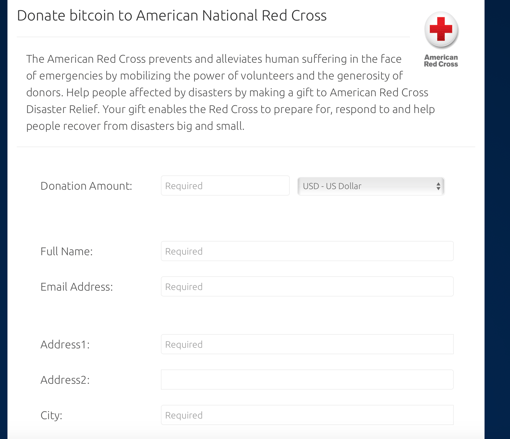Image resolution: width=510 pixels, height=439 pixels.
Task: Focus the empty Address2 field
Action: tap(307, 379)
